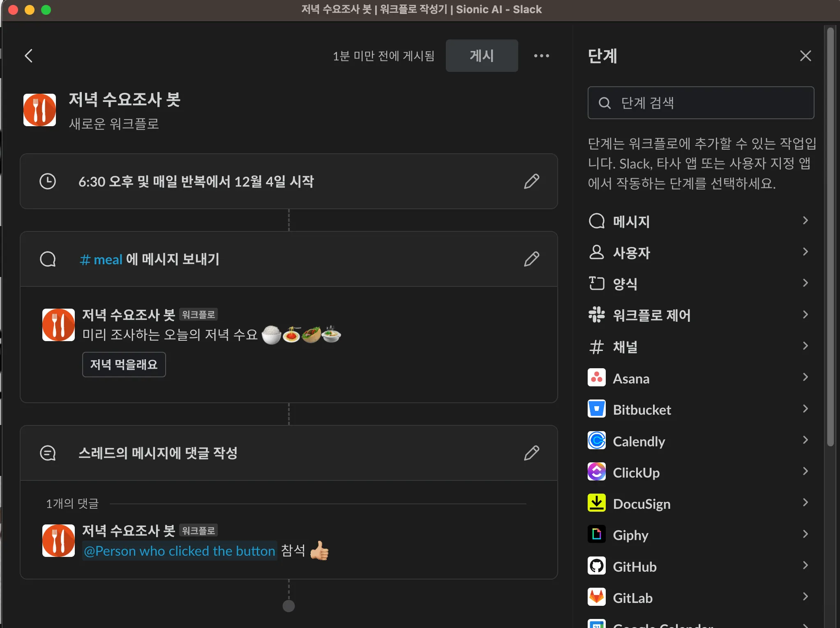Close the 단계 steps panel
840x628 pixels.
805,56
